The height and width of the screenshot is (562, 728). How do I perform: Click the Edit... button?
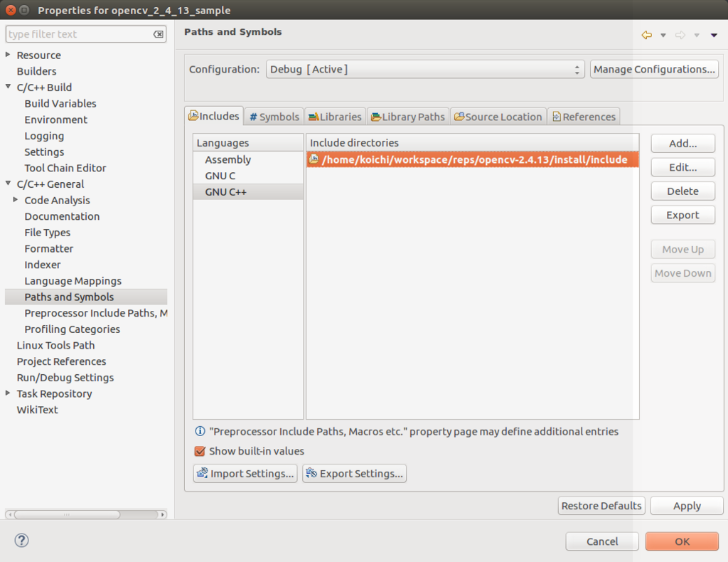682,167
